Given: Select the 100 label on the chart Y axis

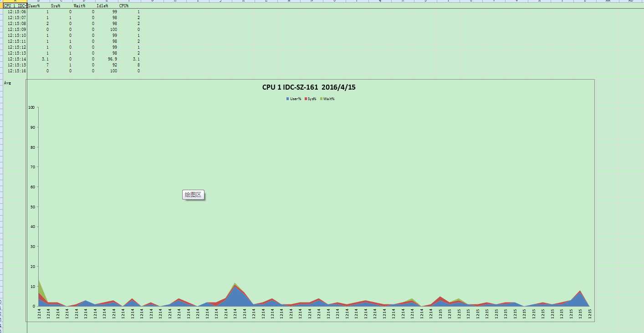Looking at the screenshot, I should [x=31, y=107].
